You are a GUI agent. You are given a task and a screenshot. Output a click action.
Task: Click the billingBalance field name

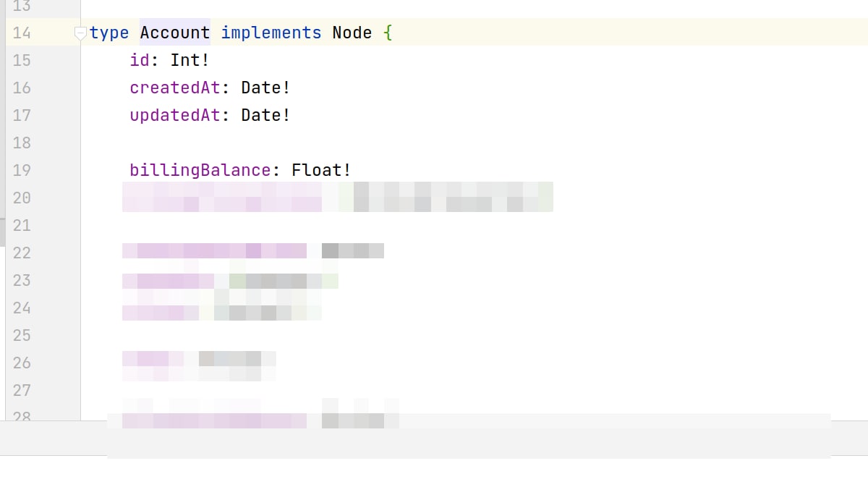(x=200, y=170)
